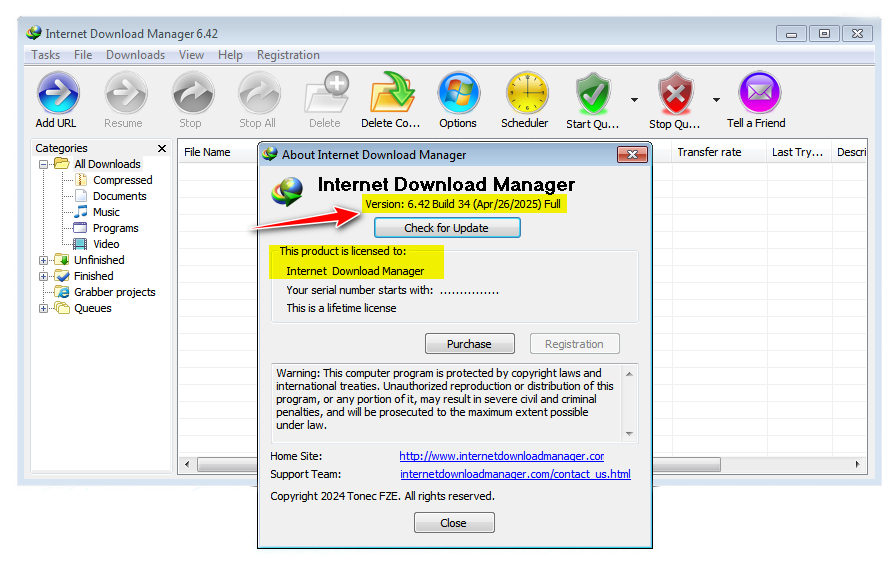Click the Start Queue shield icon
894x563 pixels.
(x=593, y=94)
